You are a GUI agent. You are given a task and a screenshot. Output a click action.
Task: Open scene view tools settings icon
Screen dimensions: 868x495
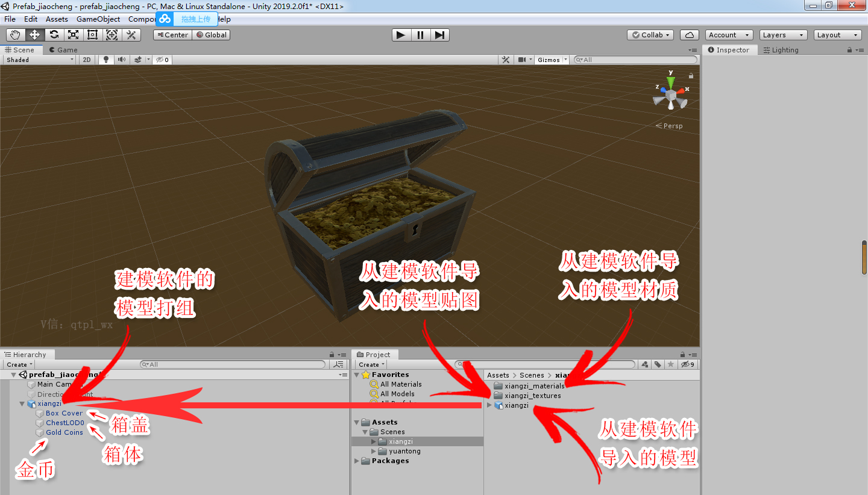click(506, 60)
